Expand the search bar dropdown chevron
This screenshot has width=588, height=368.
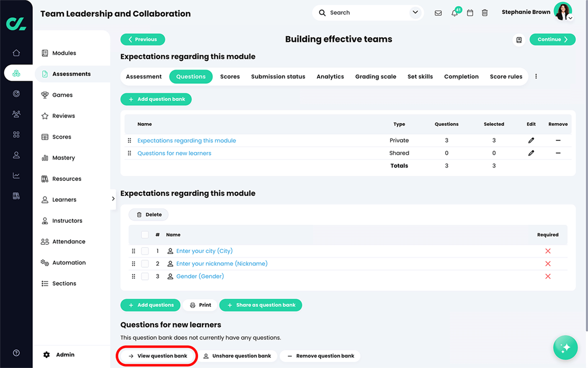pos(415,12)
